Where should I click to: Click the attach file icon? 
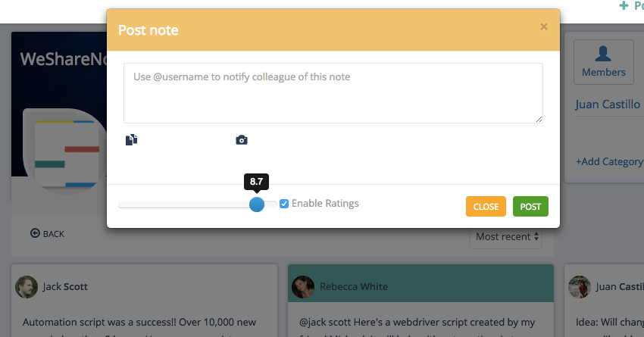click(x=132, y=139)
